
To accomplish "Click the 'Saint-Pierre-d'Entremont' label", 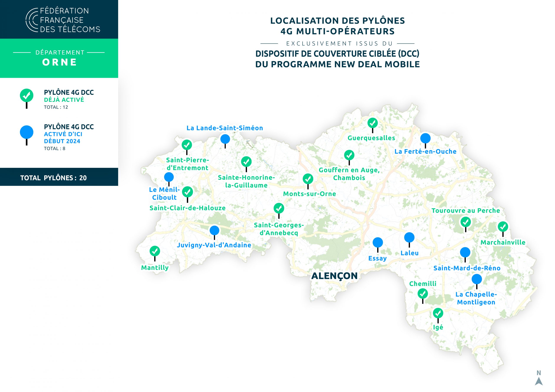I will [x=187, y=164].
